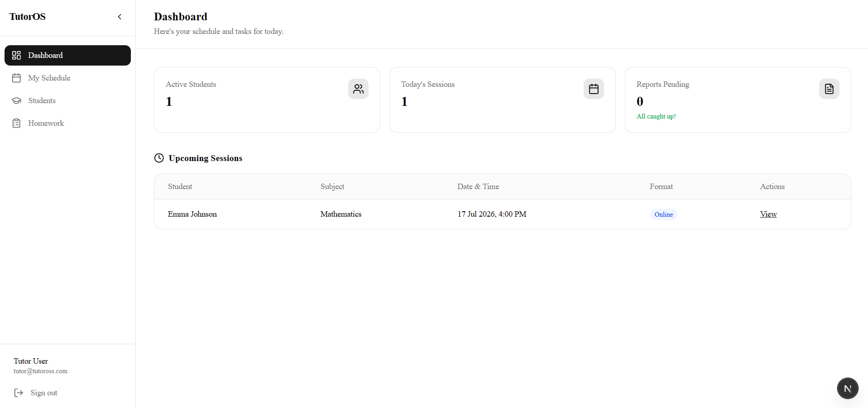This screenshot has height=408, width=868.
Task: View Emma Johnson's session details
Action: [x=768, y=214]
